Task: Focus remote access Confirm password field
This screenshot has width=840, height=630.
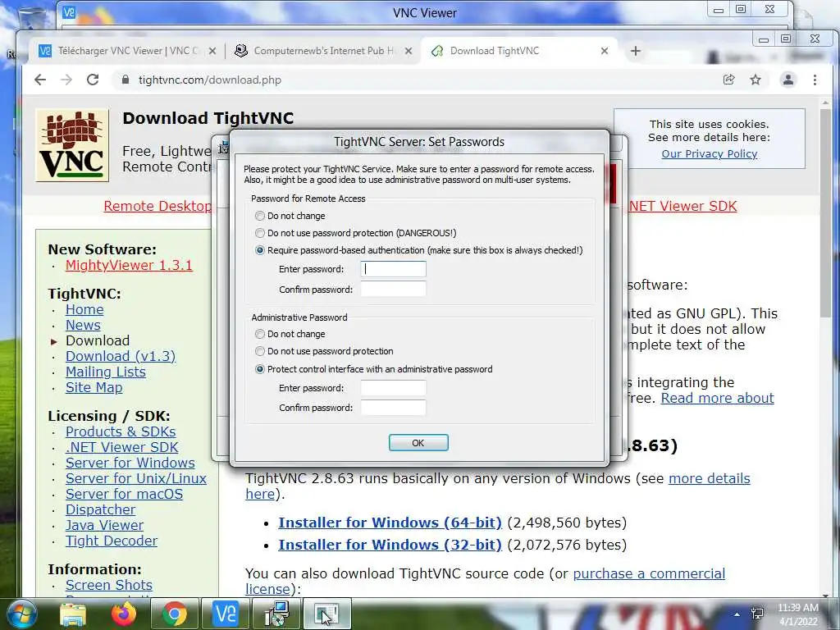Action: (x=393, y=290)
